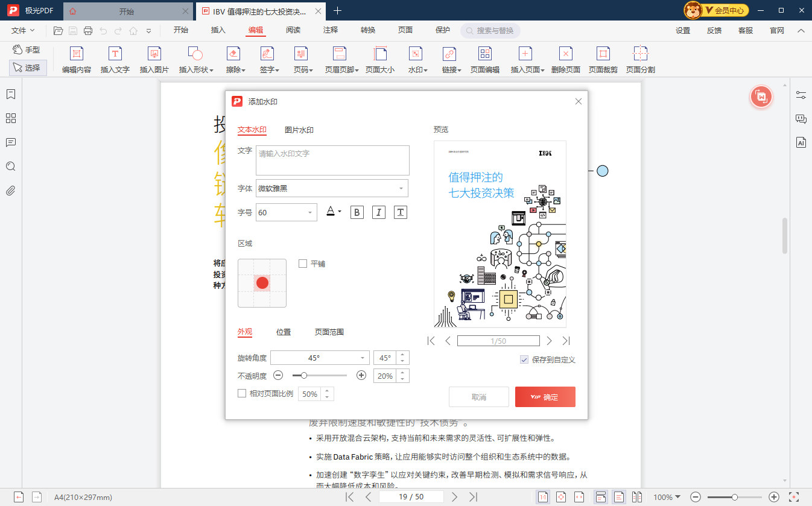812x506 pixels.
Task: Switch to continuous scroll view in status bar
Action: 600,497
